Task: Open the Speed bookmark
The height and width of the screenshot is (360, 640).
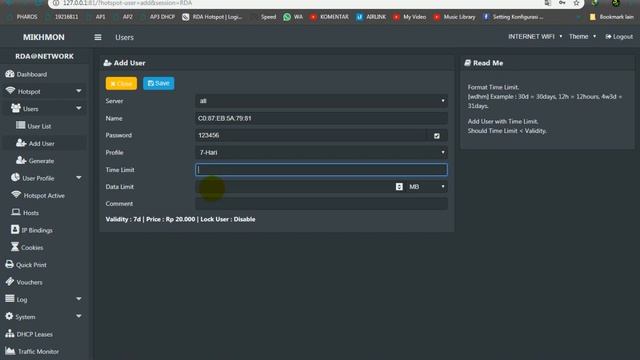Action: (x=264, y=17)
